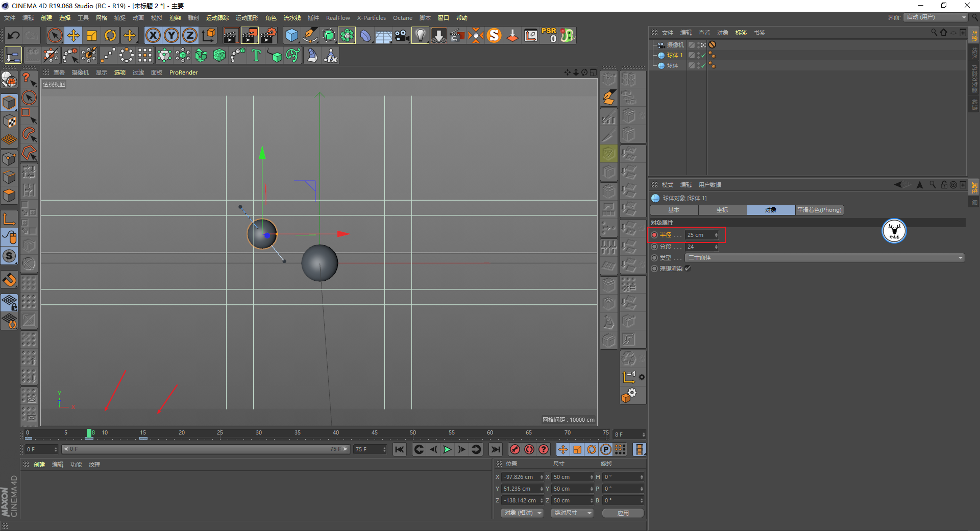Open the material manager 创建 menu

(39, 465)
